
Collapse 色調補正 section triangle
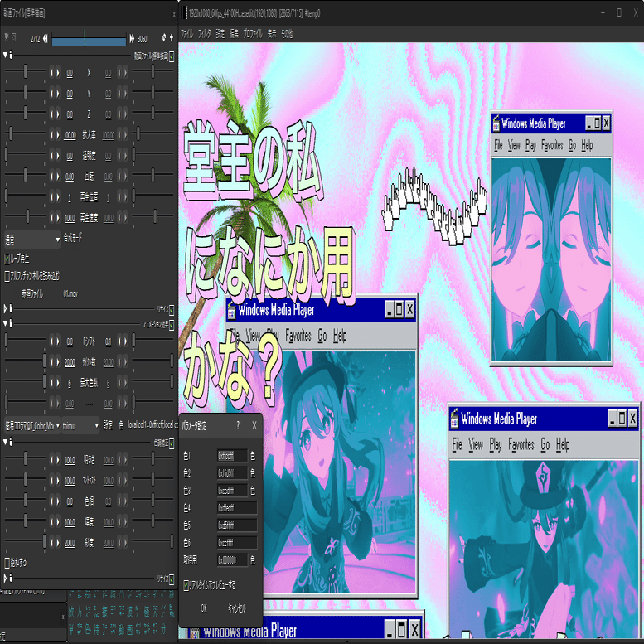point(5,442)
